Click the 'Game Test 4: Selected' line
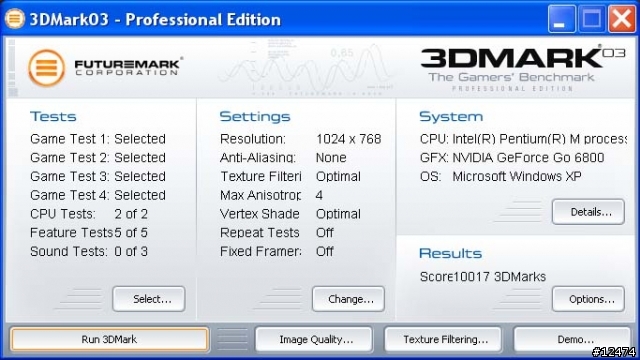640x360 pixels. (98, 195)
